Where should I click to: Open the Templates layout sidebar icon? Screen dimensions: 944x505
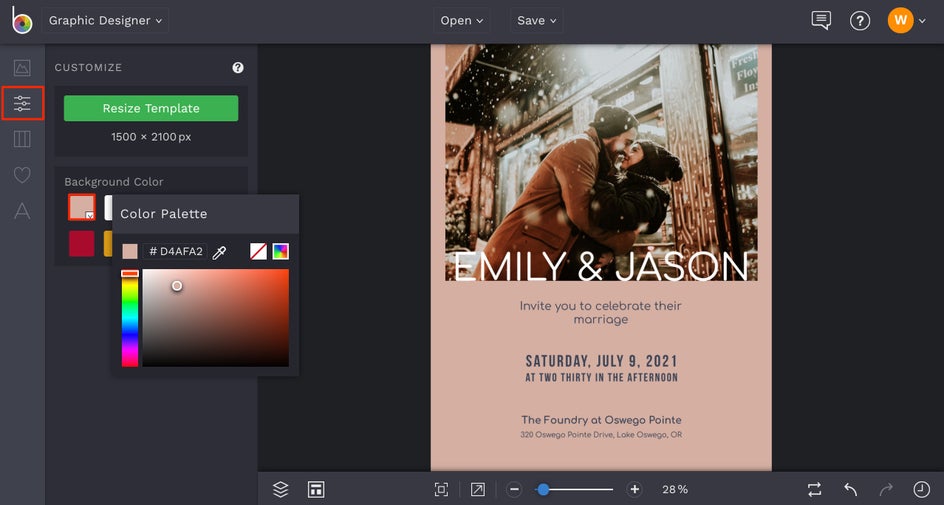click(x=22, y=139)
